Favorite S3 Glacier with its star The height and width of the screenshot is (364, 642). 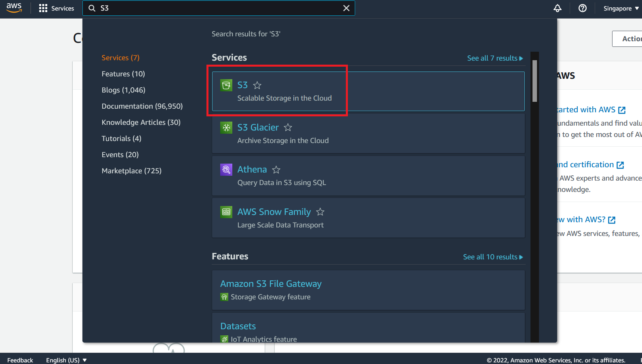click(288, 128)
